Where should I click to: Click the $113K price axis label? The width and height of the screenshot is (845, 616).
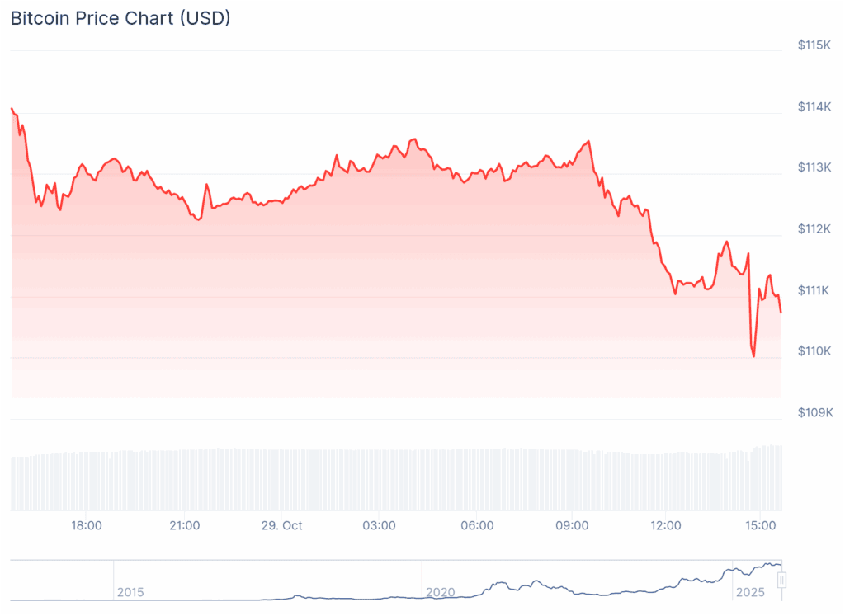click(814, 167)
